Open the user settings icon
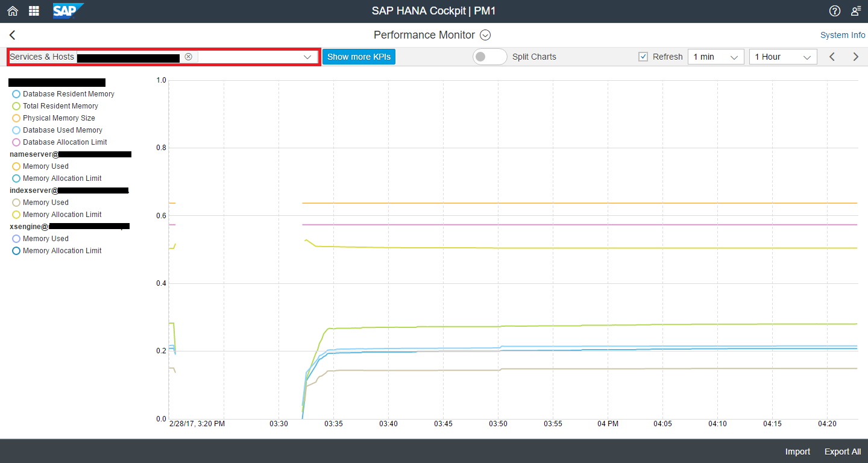This screenshot has height=463, width=868. [x=856, y=11]
